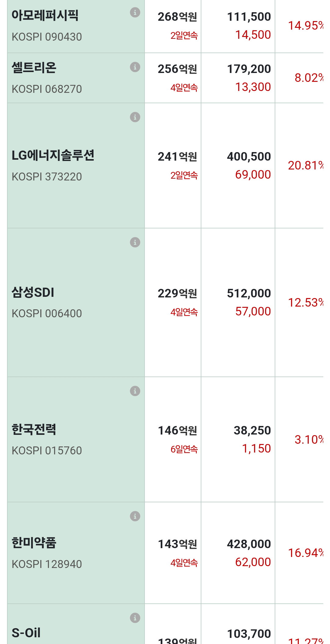Click LG에너지솔루션 241억원 amount

click(177, 157)
